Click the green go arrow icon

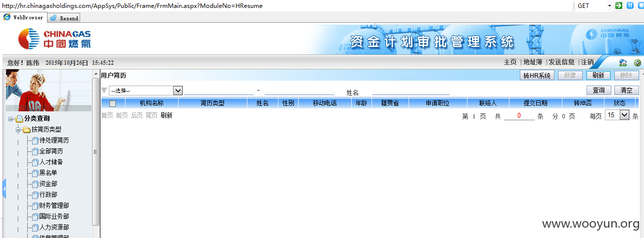pos(619,5)
